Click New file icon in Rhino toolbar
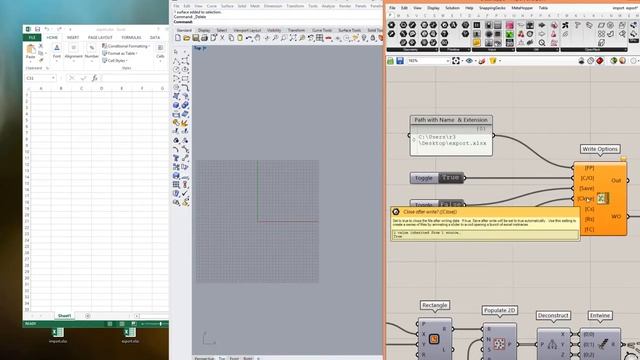 point(178,38)
